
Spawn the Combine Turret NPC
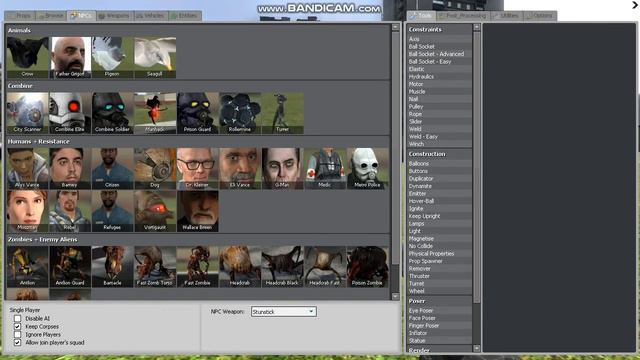pos(282,113)
